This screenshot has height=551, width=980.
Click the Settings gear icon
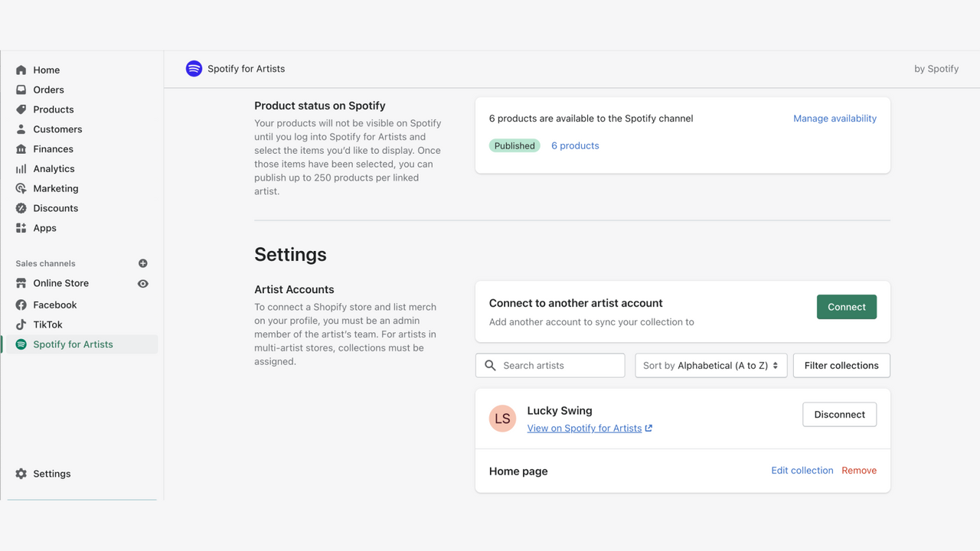[x=21, y=474]
